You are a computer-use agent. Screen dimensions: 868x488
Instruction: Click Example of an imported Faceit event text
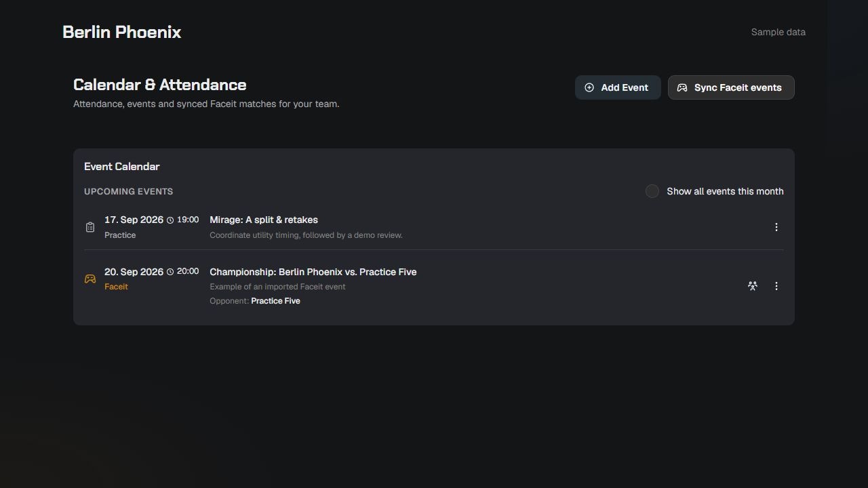click(277, 287)
